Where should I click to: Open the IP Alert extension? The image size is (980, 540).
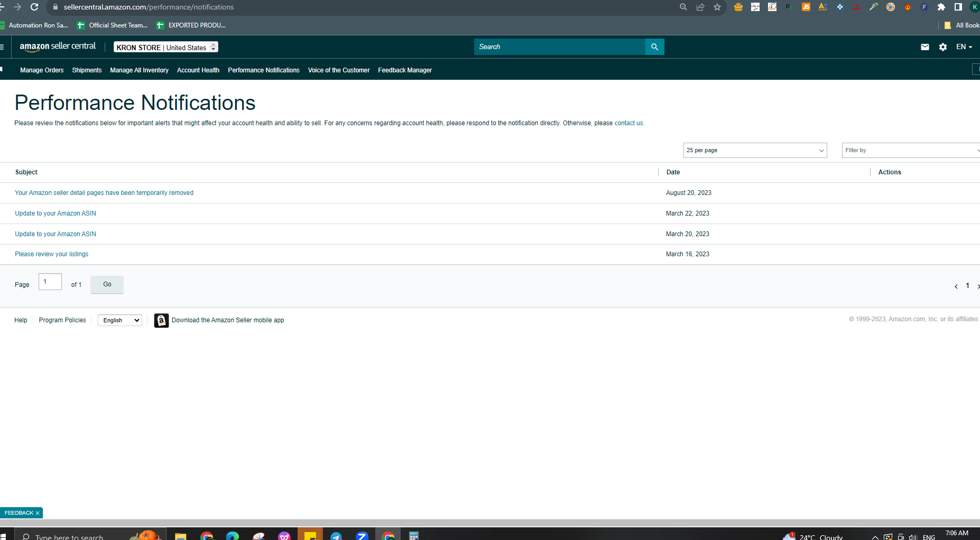tap(857, 7)
